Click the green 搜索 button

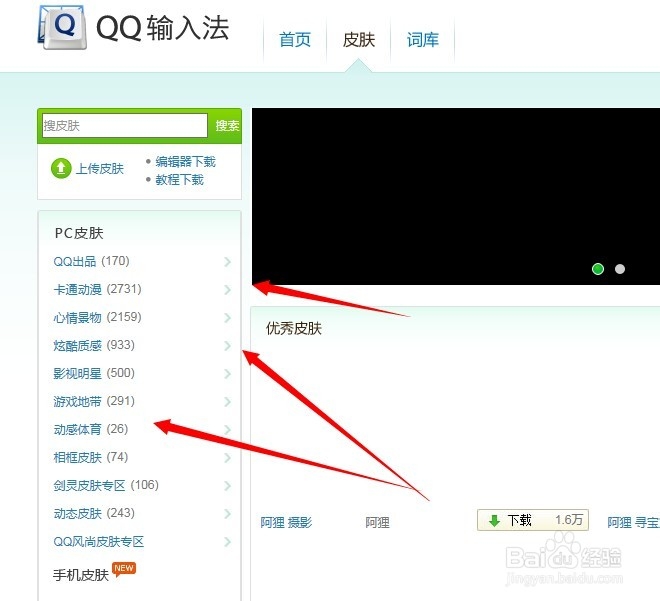227,125
